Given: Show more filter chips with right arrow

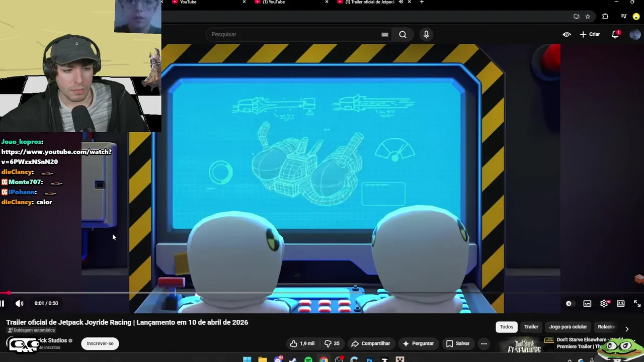Looking at the screenshot, I should coord(627,329).
